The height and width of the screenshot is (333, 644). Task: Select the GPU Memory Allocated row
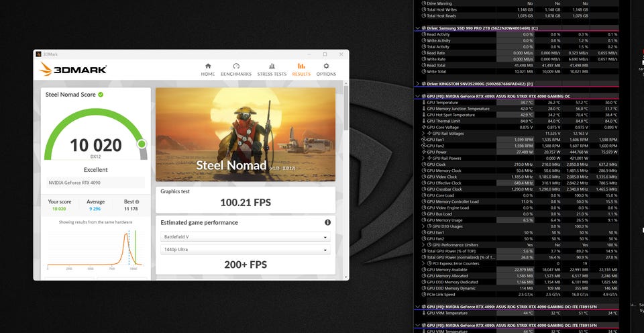517,276
